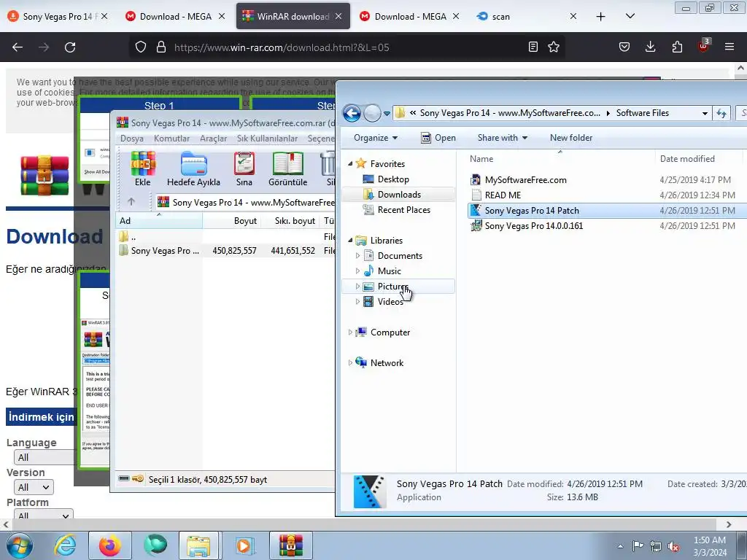
Task: Select Recent Places in Explorer sidebar
Action: (403, 209)
